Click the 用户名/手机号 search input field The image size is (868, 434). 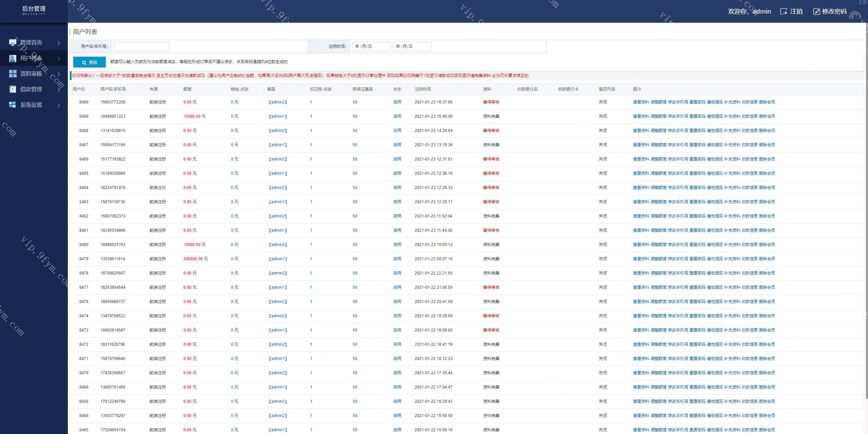coord(141,46)
